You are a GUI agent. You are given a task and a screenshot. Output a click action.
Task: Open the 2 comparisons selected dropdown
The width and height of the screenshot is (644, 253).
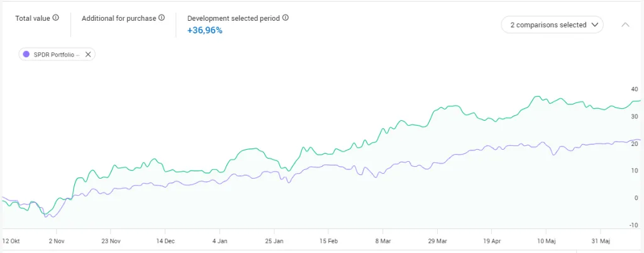tap(552, 25)
